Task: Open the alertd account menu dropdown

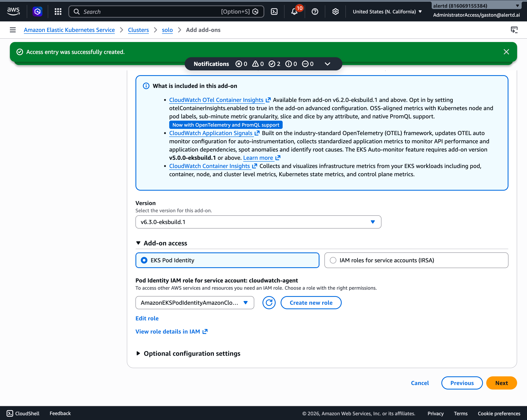Action: [476, 6]
